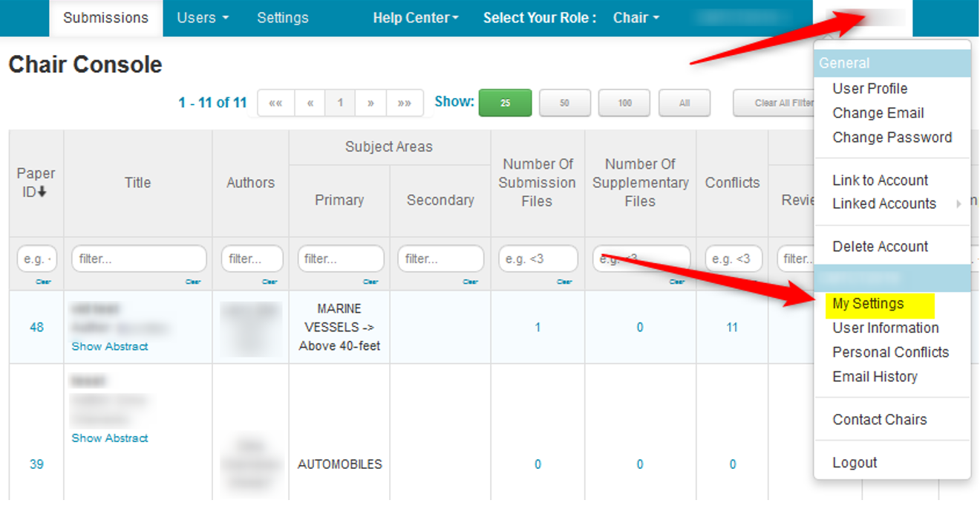Focus the Title filter field
Screen dimensions: 980x506
point(139,259)
